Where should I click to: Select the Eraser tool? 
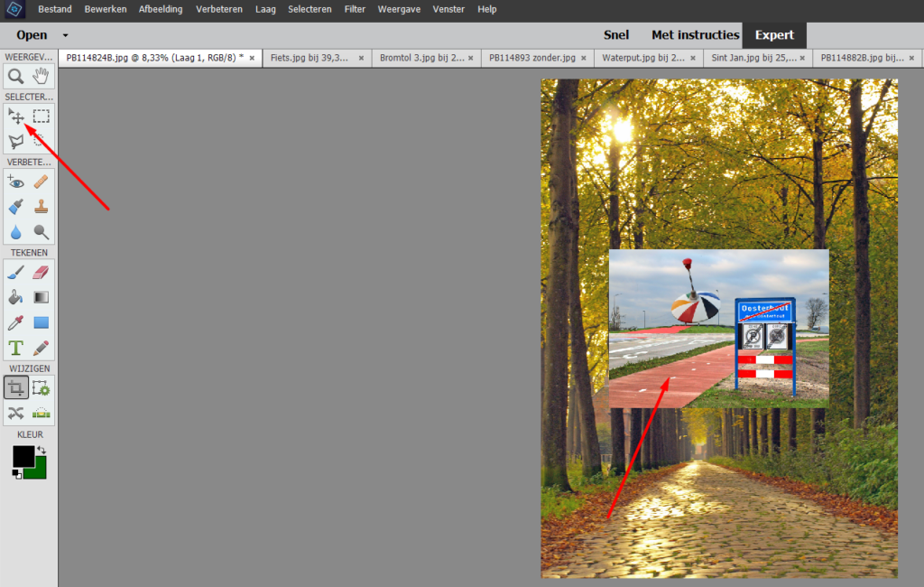point(42,272)
